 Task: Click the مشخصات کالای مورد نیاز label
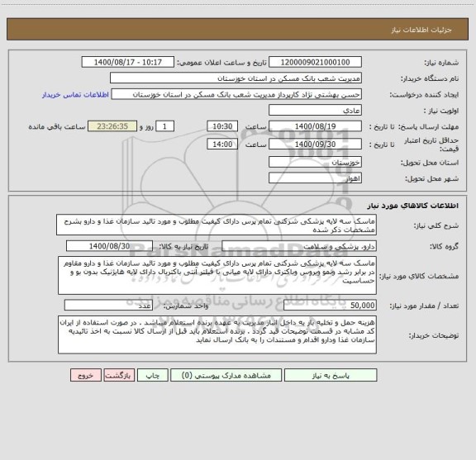click(419, 276)
